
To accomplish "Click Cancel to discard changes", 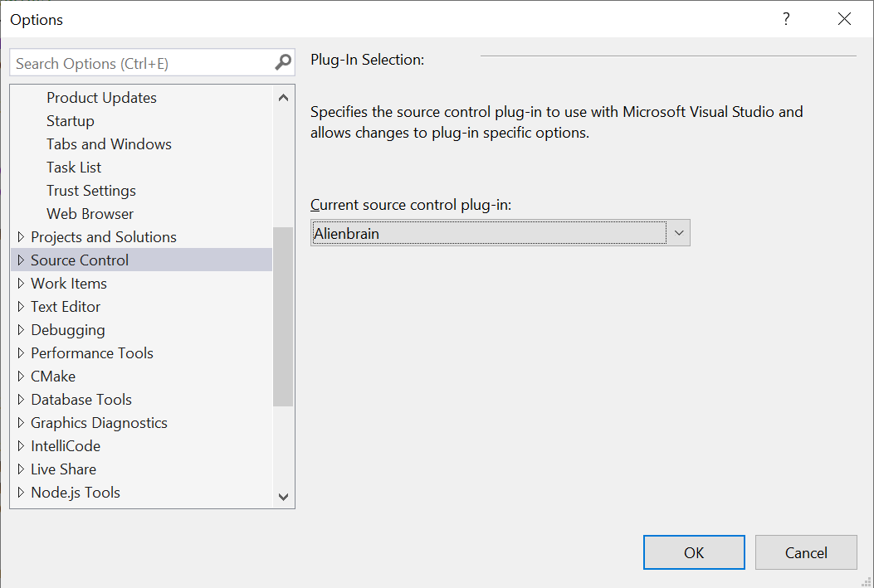I will click(806, 553).
